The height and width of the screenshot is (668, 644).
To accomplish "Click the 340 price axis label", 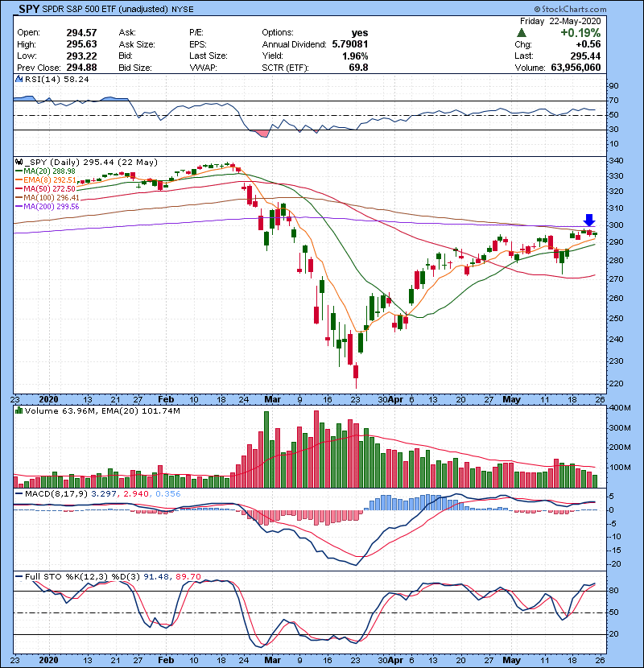I will (x=617, y=161).
